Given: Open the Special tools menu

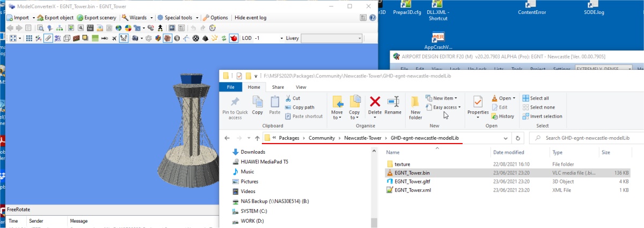Looking at the screenshot, I should [x=174, y=18].
